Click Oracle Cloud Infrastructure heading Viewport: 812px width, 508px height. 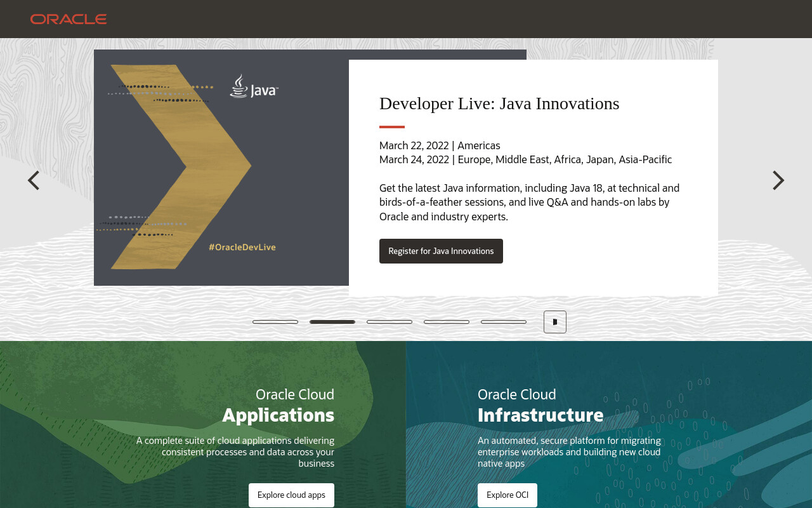coord(540,405)
